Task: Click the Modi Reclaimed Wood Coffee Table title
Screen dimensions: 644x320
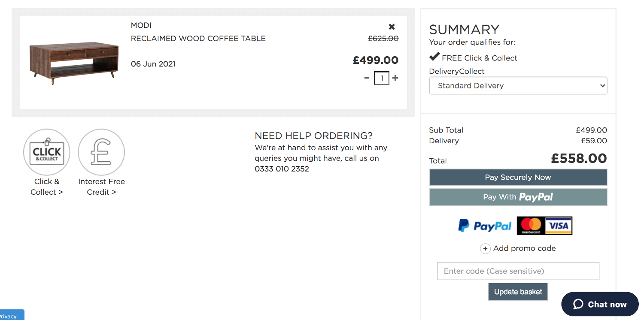Action: tap(198, 38)
